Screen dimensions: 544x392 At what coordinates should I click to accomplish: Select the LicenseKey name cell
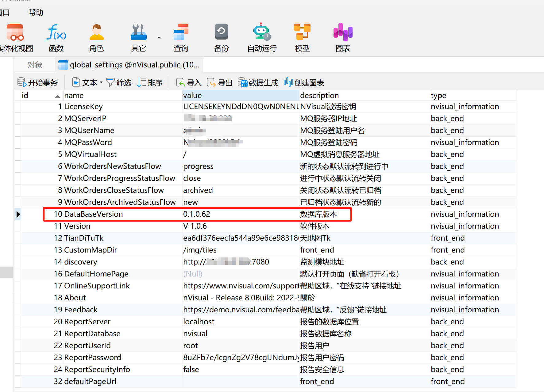coord(123,107)
